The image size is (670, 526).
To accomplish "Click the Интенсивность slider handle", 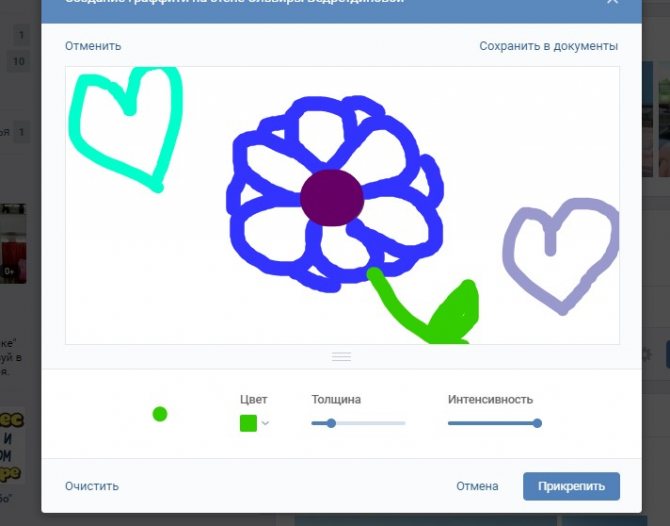I will pyautogui.click(x=537, y=423).
